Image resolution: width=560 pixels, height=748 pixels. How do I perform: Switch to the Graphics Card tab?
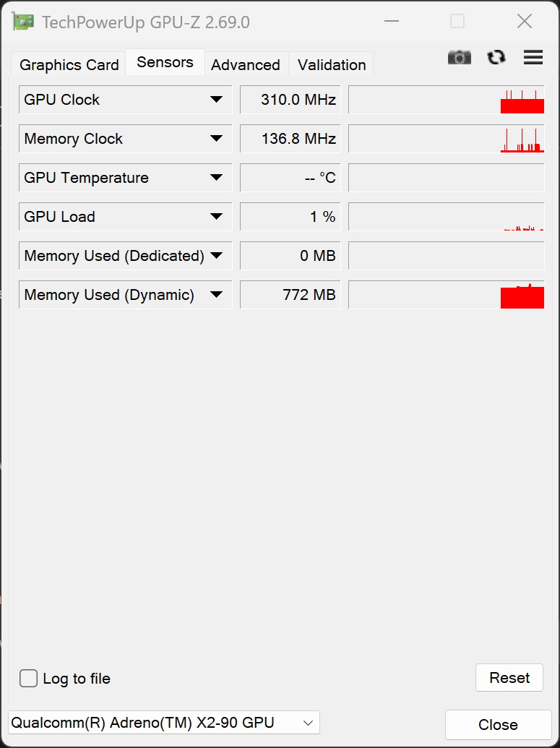tap(69, 65)
